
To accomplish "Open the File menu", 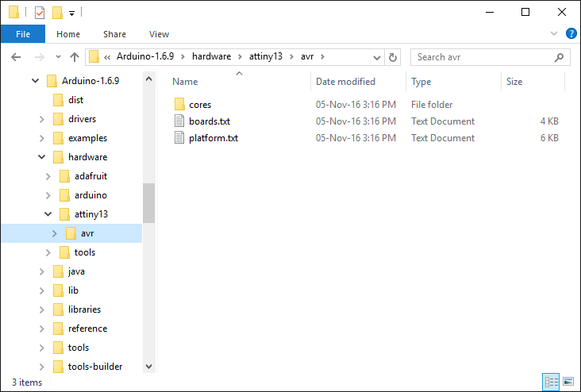I will (x=23, y=34).
